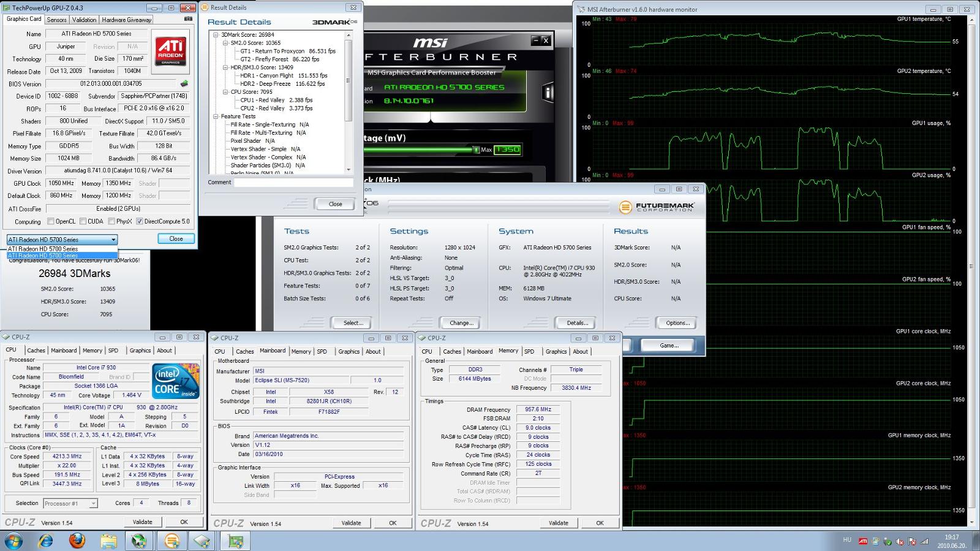Screen dimensions: 980x551
Task: Open the Validation tab in GPU-Z
Action: [x=84, y=20]
